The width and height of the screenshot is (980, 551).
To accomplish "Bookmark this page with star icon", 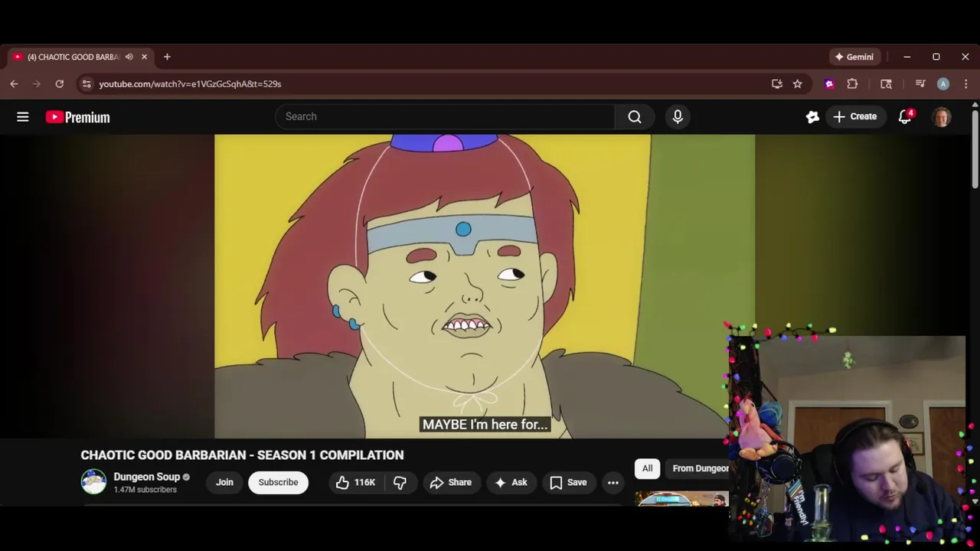I will 797,84.
